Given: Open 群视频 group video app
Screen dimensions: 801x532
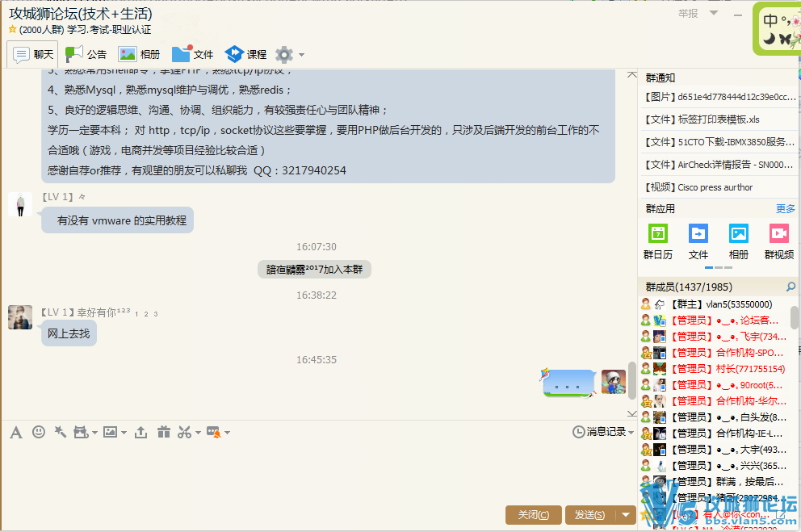Looking at the screenshot, I should pyautogui.click(x=778, y=241).
